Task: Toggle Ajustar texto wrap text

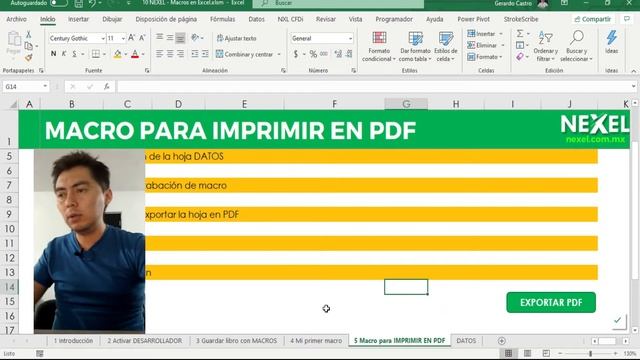Action: (236, 38)
